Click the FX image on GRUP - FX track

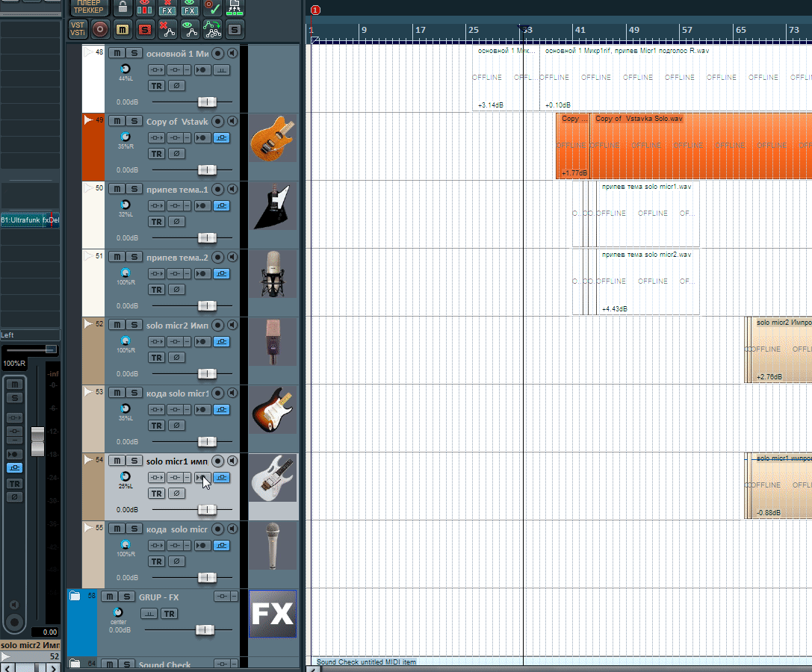tap(273, 614)
